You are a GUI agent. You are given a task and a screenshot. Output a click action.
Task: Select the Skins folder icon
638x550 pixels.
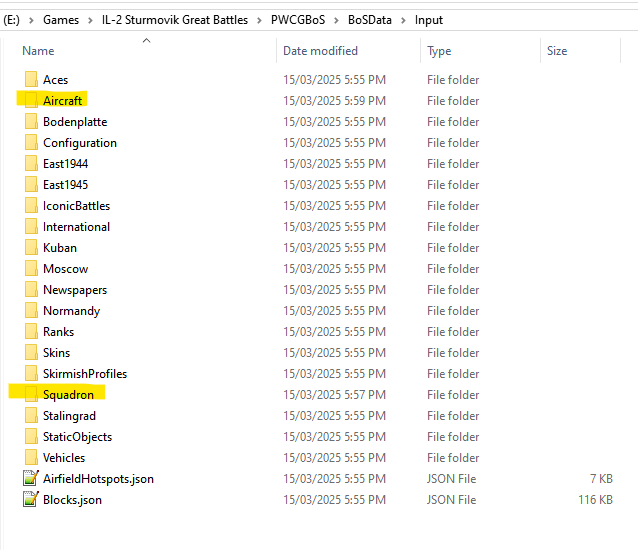point(31,353)
